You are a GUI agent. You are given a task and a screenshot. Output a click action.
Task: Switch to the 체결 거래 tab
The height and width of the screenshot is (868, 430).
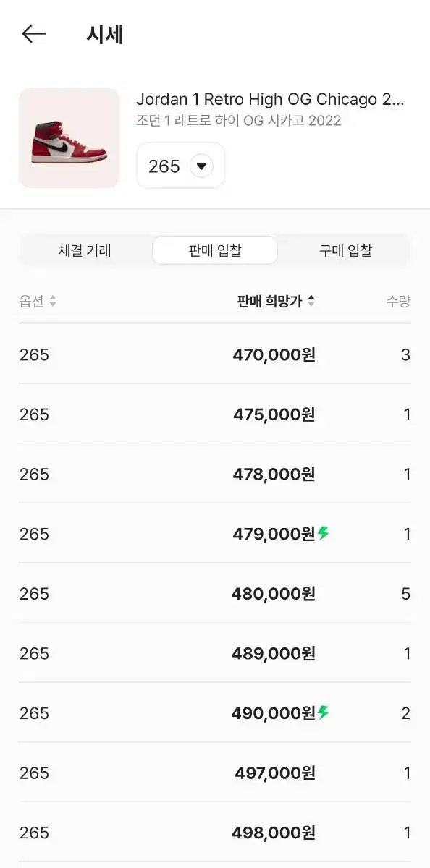85,251
